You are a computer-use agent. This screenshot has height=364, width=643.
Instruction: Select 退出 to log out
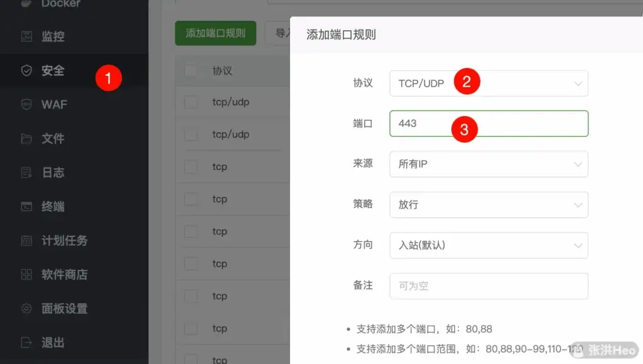pyautogui.click(x=24, y=342)
